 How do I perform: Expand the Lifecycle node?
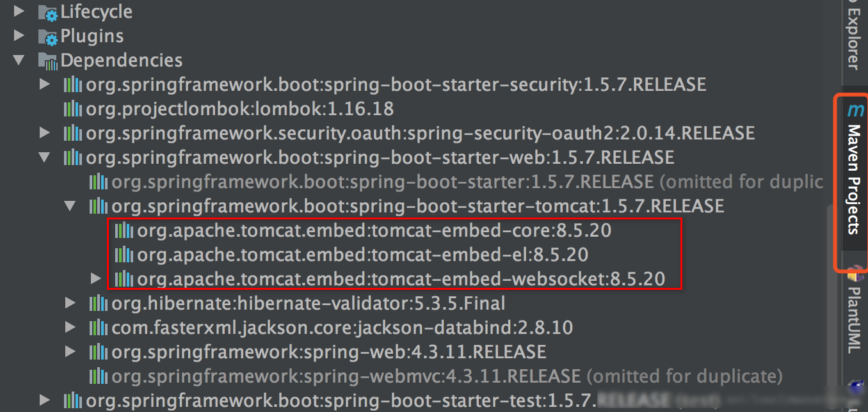click(19, 12)
